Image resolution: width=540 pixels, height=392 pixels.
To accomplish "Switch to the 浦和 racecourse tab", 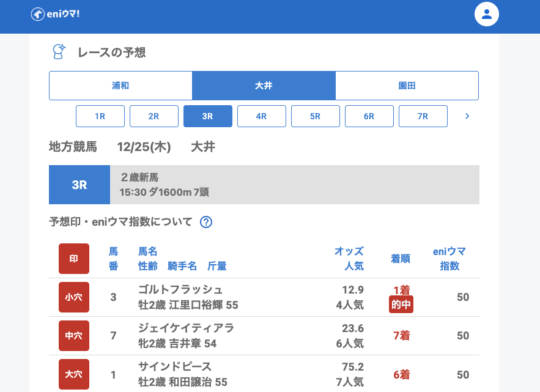I will (120, 86).
